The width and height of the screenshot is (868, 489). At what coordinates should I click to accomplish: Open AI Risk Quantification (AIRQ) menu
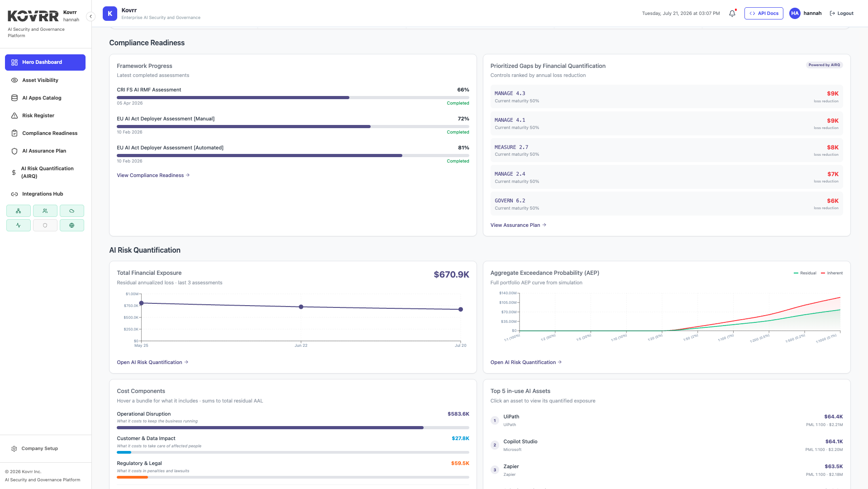point(45,173)
